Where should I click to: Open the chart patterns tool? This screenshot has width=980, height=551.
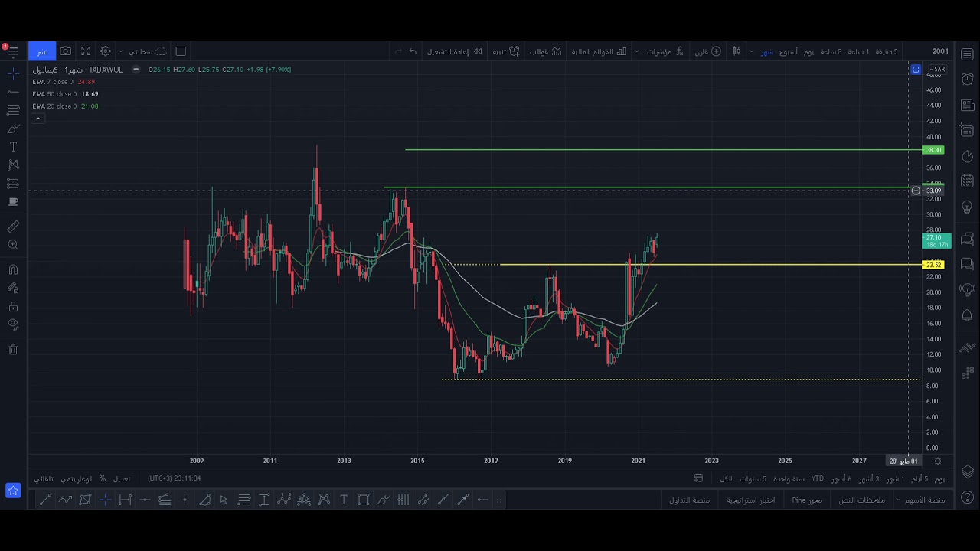pos(13,165)
